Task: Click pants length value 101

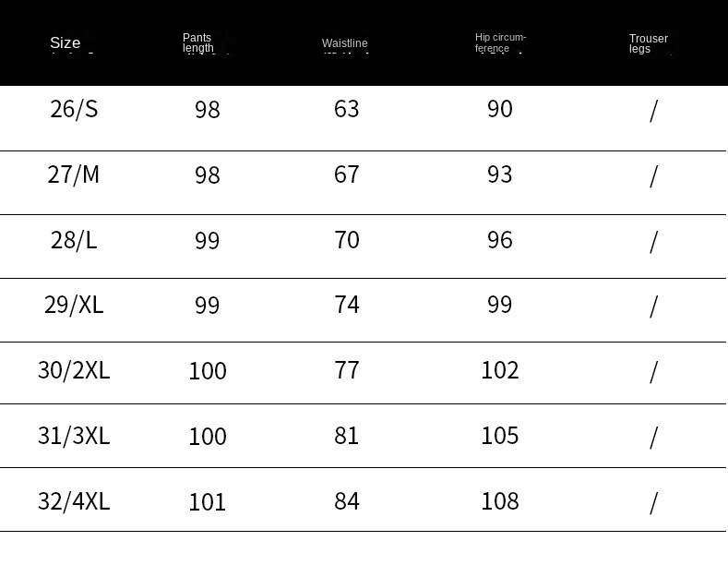Action: 208,502
